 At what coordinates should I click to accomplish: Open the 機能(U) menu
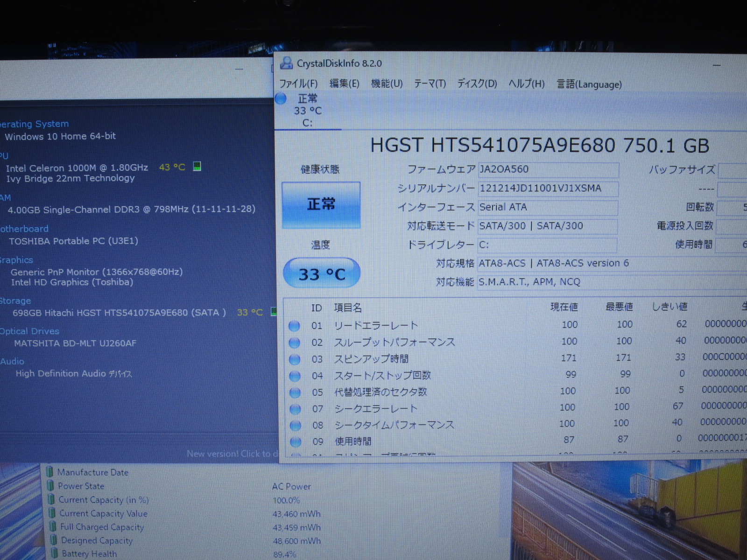[x=387, y=84]
